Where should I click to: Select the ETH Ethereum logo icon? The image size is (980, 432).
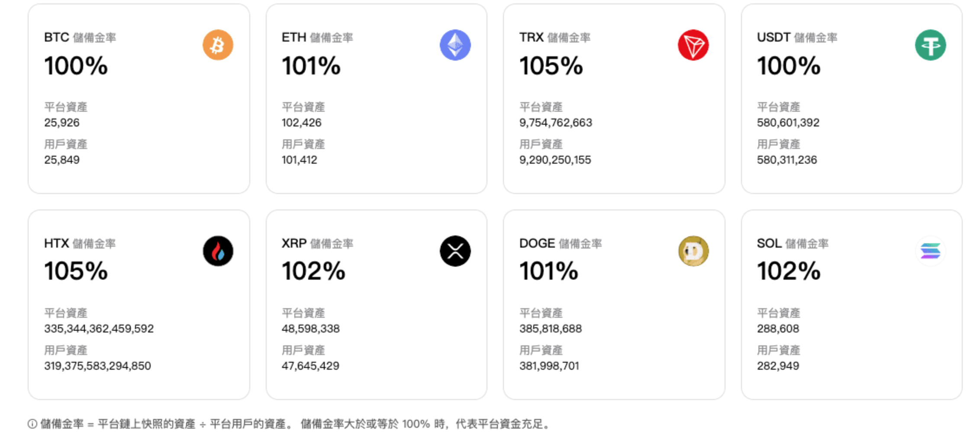tap(455, 45)
